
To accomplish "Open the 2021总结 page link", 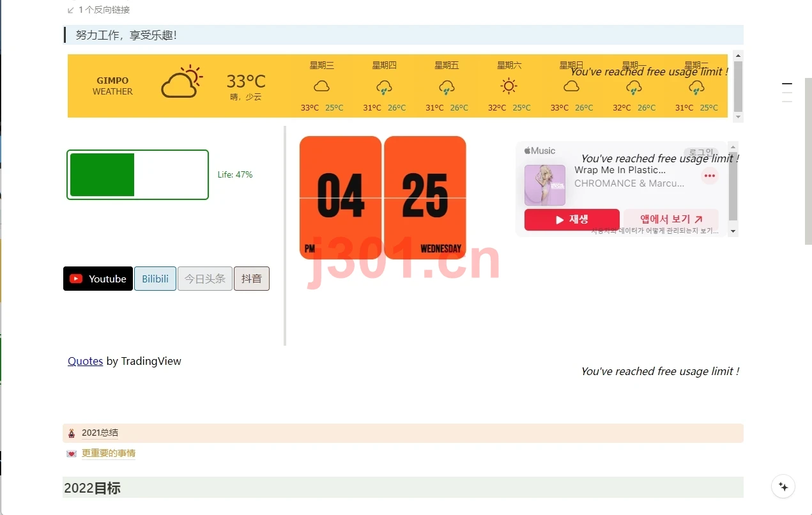I will click(x=100, y=433).
